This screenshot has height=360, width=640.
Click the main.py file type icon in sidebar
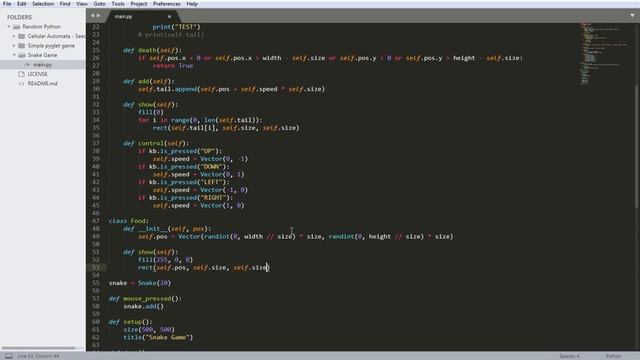click(x=27, y=64)
